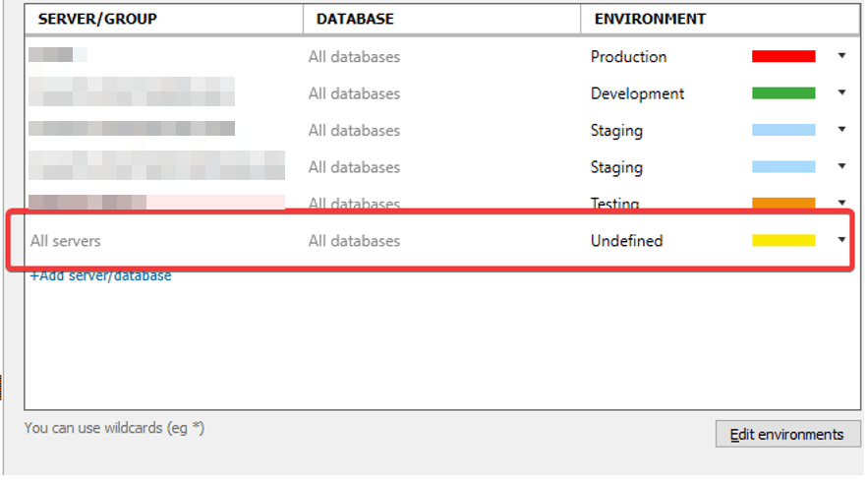Click the ENVIRONMENT column header
868x480 pixels.
pos(721,19)
